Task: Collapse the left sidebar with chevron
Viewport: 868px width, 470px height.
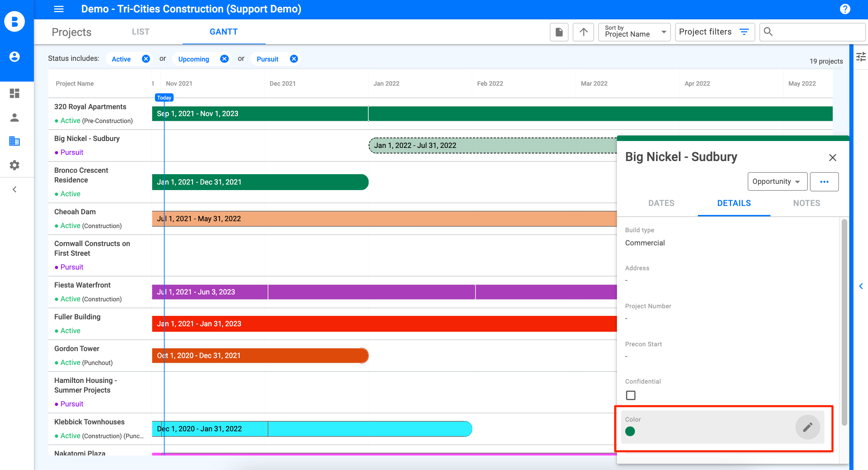Action: click(15, 189)
